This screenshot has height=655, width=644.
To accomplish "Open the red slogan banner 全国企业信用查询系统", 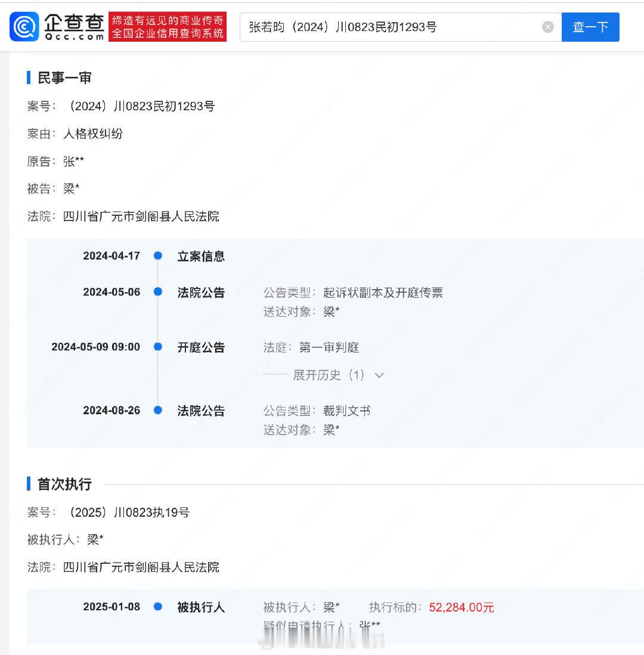I will [168, 27].
